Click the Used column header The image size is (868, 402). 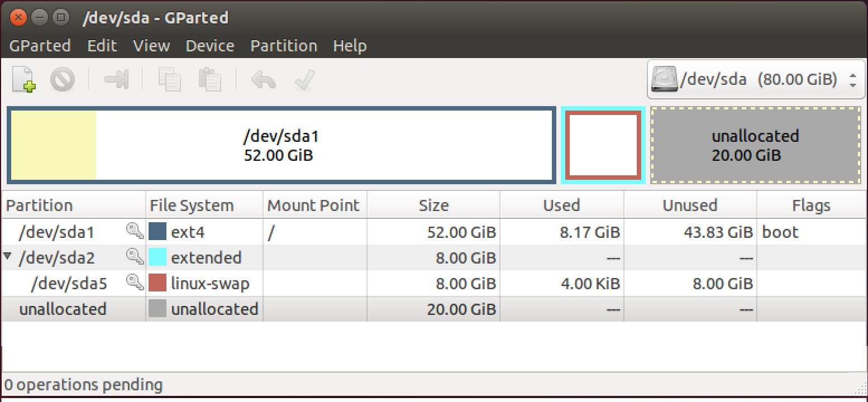point(562,205)
